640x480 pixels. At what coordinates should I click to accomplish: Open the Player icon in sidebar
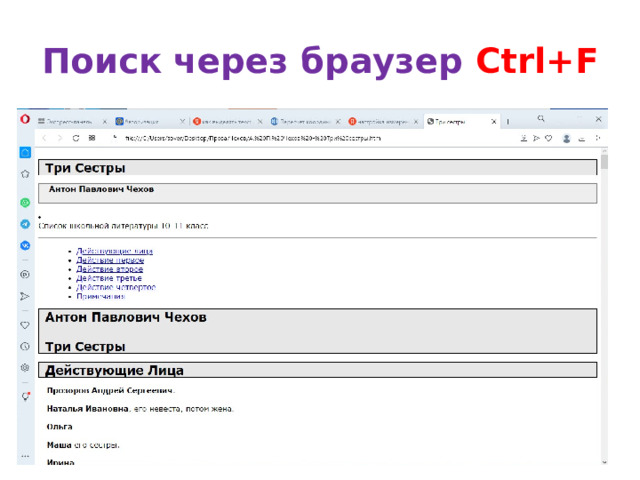click(x=25, y=274)
